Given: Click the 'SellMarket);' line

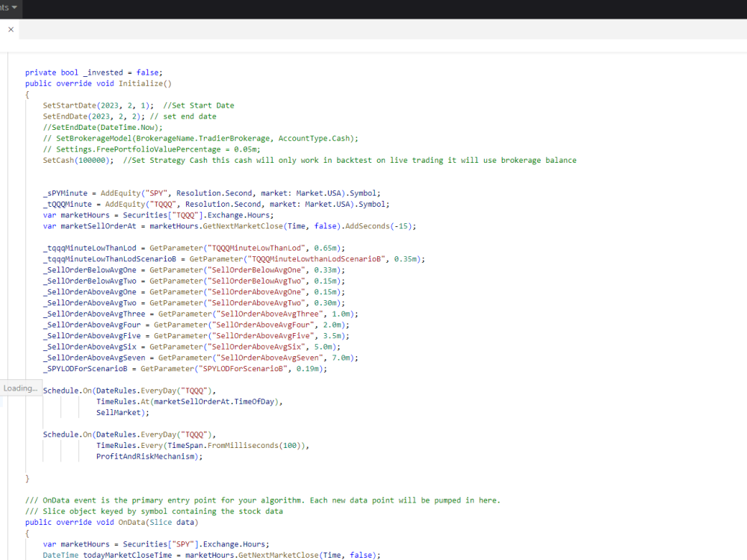Looking at the screenshot, I should pos(123,412).
